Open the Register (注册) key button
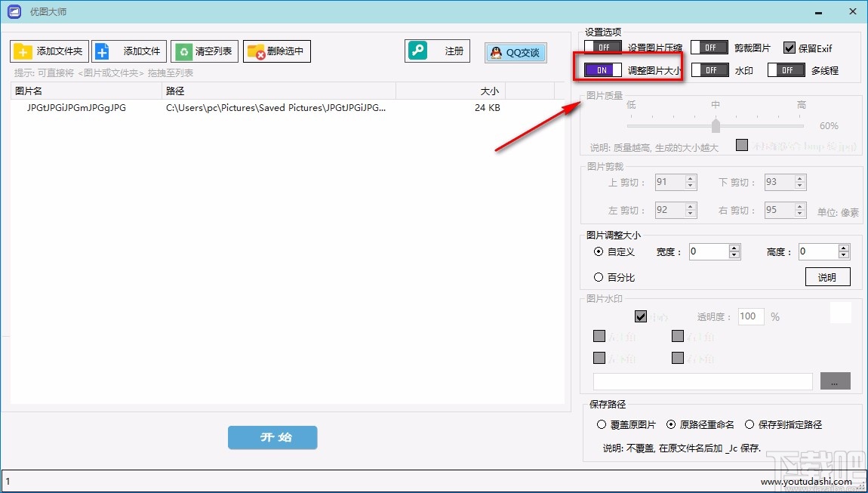 click(x=437, y=51)
